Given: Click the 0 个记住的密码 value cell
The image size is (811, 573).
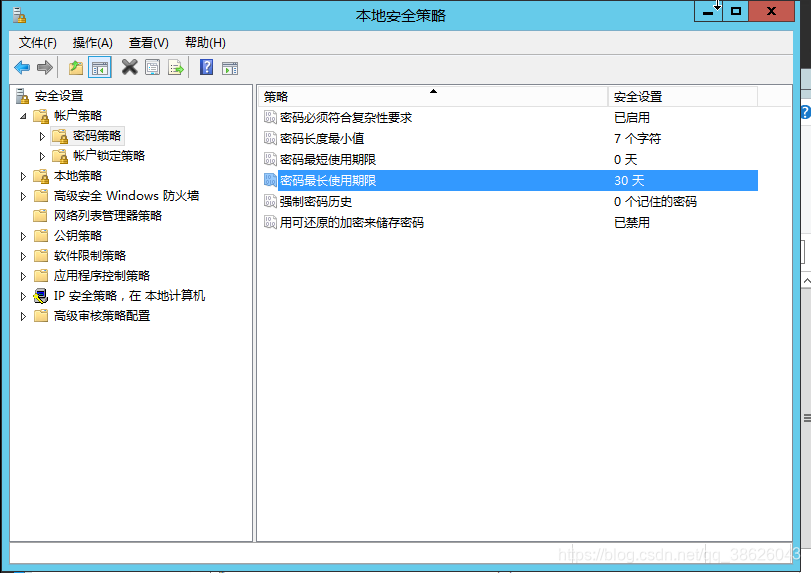Looking at the screenshot, I should [x=655, y=202].
